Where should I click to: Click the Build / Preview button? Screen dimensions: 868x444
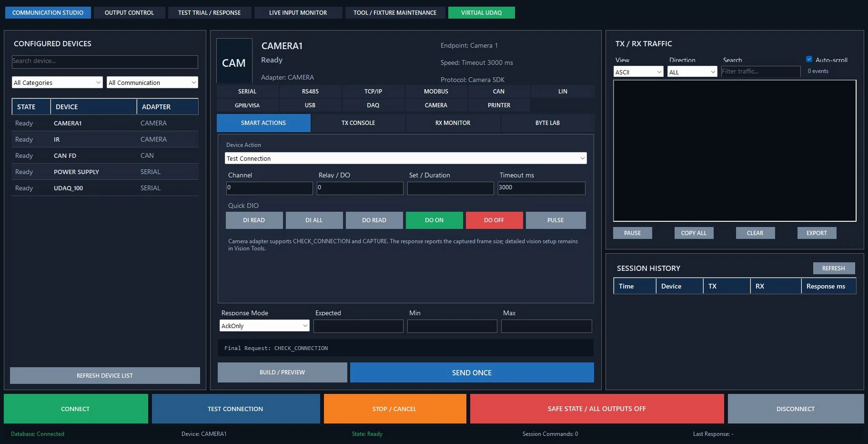coord(282,372)
